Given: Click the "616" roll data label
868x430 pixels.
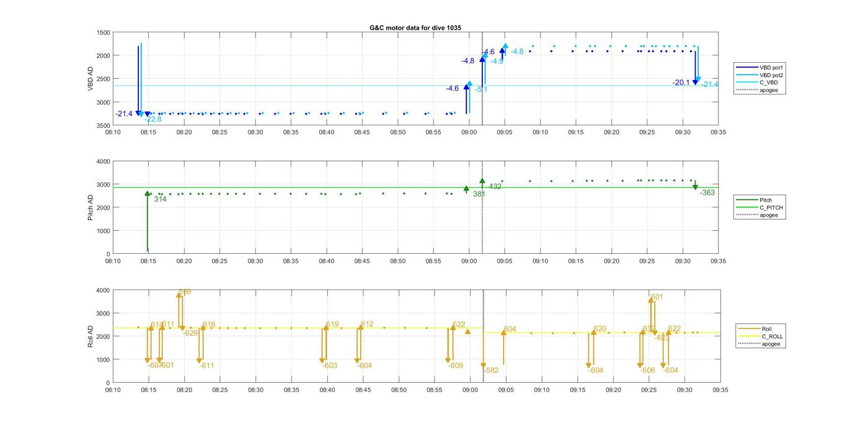Looking at the screenshot, I should (209, 325).
